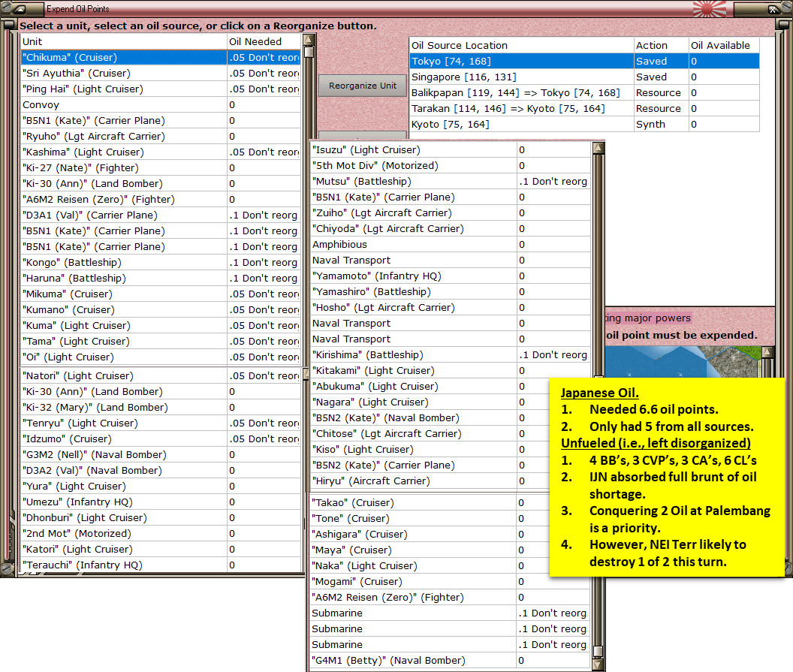Select the Tarakan => Kyoto resource row
Image resolution: width=793 pixels, height=672 pixels.
(x=584, y=108)
